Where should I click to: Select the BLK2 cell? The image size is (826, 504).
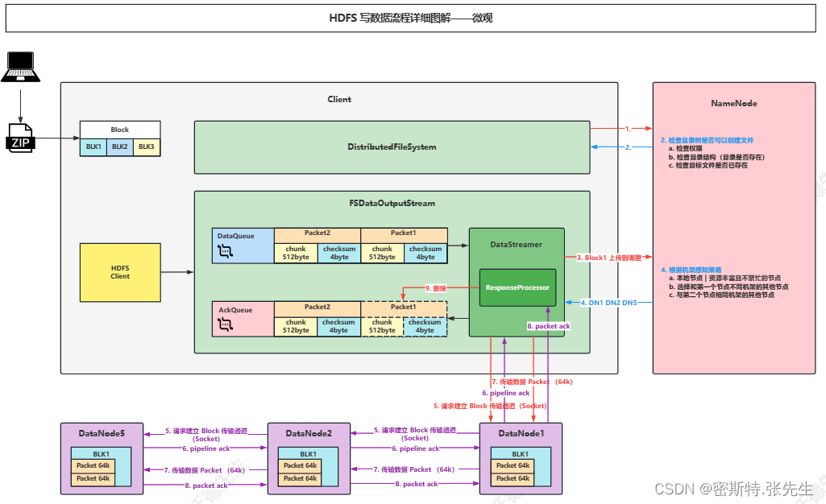pos(120,147)
